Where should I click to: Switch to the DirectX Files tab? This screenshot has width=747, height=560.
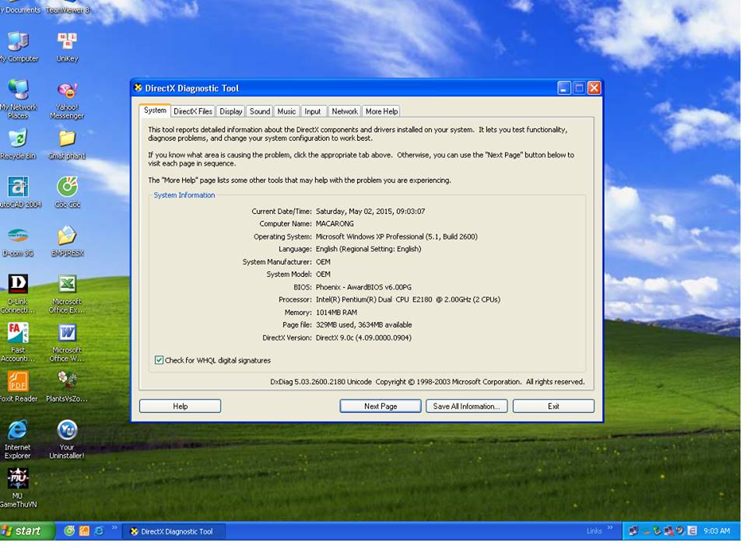192,111
